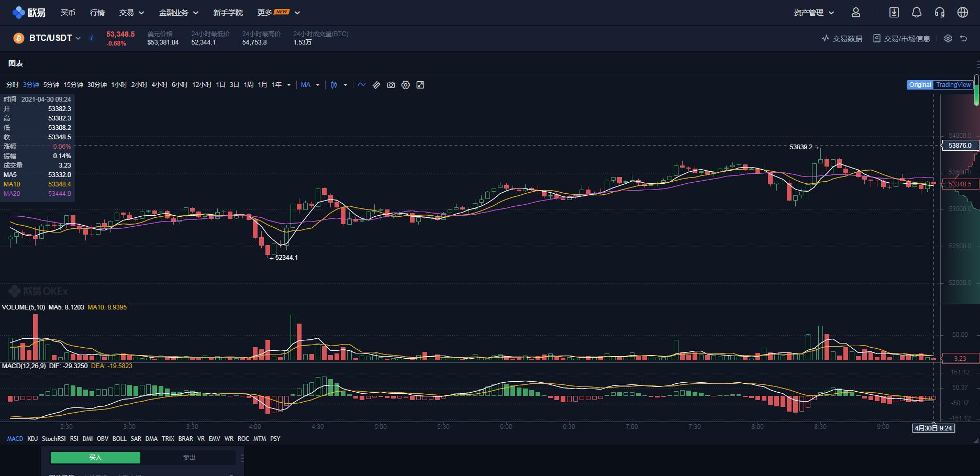Select the 分时 time interval
980x476 pixels.
13,85
